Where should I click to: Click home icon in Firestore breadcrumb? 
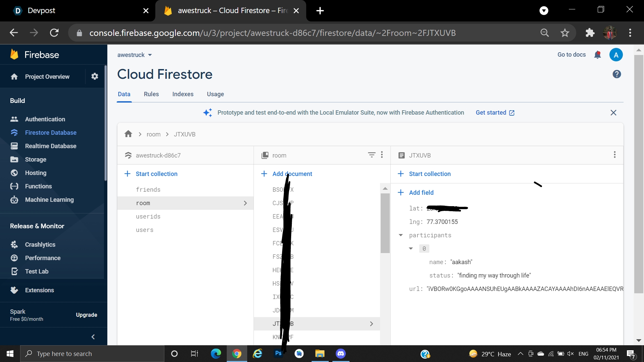(128, 134)
